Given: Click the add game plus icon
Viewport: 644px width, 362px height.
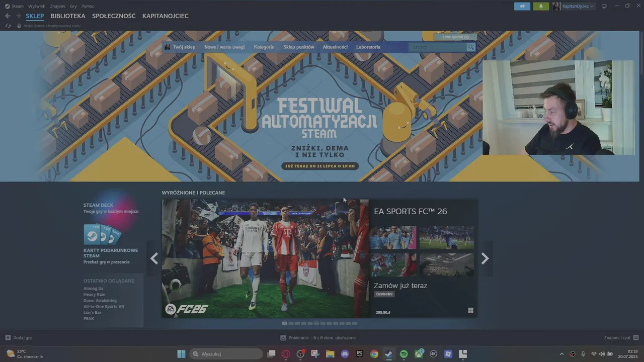Looking at the screenshot, I should pyautogui.click(x=8, y=337).
